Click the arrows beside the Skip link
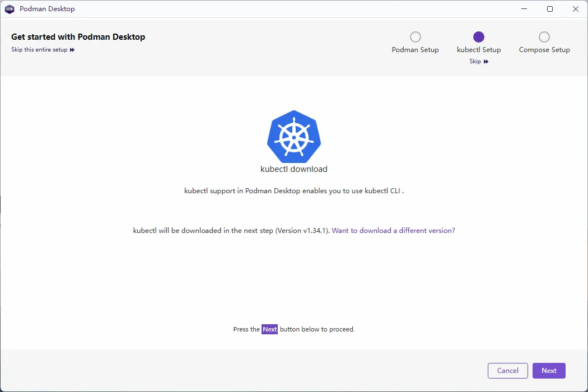The image size is (588, 392). pyautogui.click(x=485, y=61)
